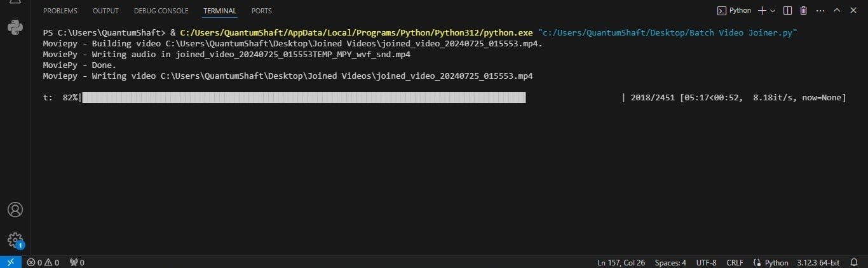
Task: Switch to the DEBUG CONSOLE tab
Action: point(161,11)
